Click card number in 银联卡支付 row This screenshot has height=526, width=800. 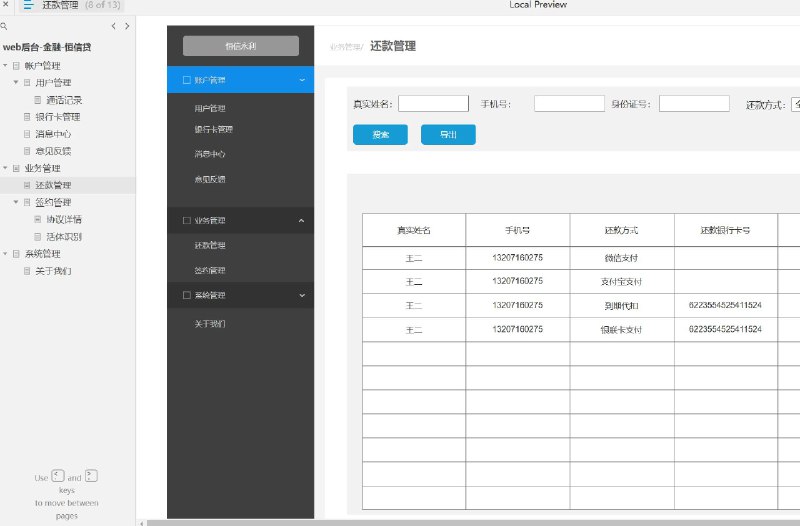click(725, 329)
